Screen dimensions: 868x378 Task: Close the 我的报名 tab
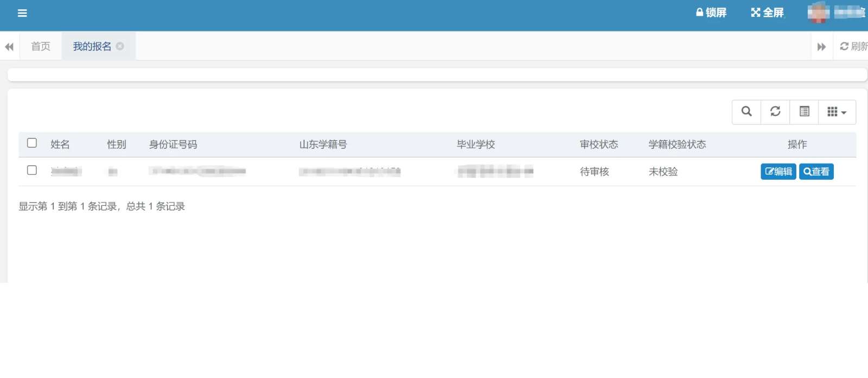point(120,47)
